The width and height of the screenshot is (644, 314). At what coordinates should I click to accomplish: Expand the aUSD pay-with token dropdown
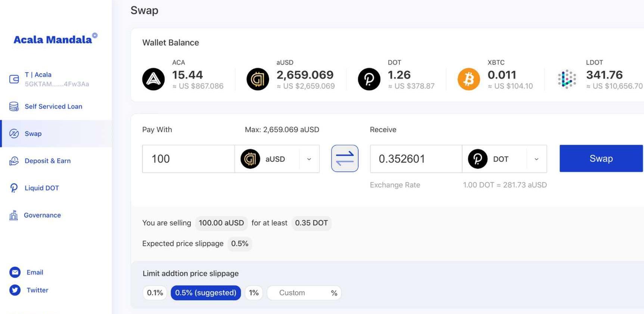[309, 159]
